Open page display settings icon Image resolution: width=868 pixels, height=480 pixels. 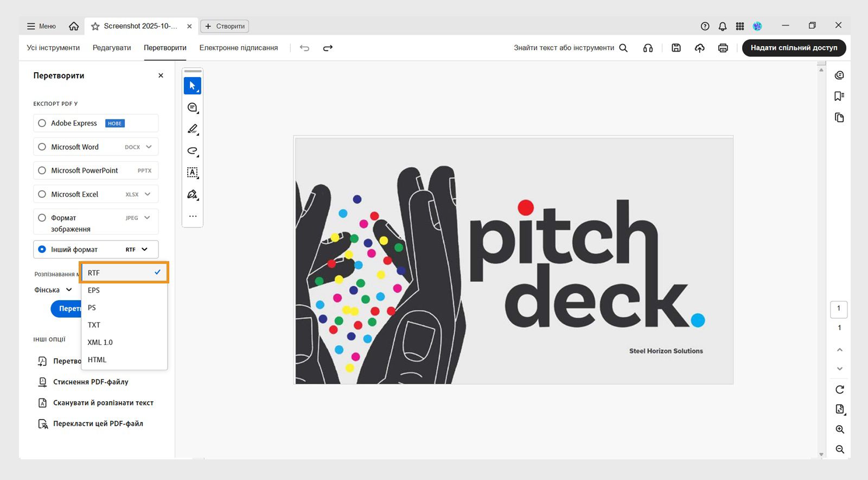[x=840, y=409]
